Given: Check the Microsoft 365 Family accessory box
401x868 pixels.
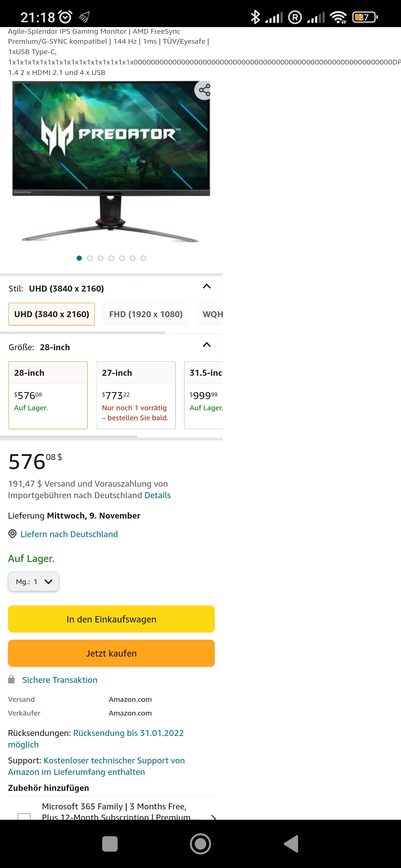Looking at the screenshot, I should [24, 816].
